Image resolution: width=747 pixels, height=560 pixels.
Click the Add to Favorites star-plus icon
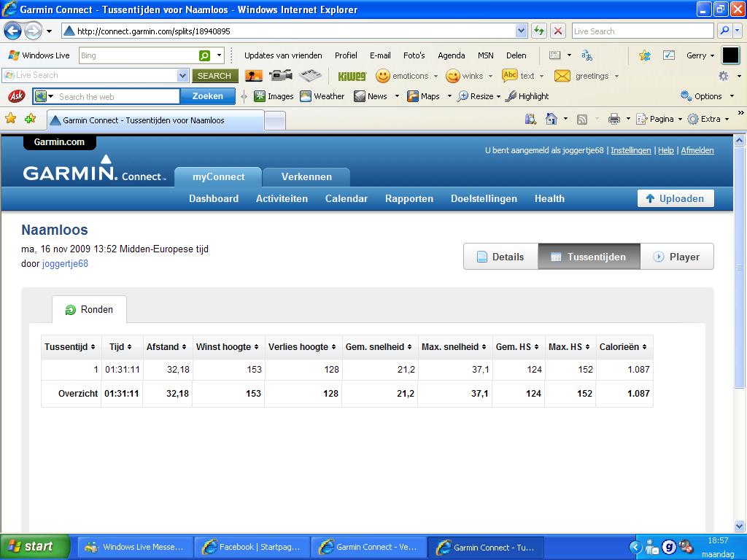coord(30,118)
